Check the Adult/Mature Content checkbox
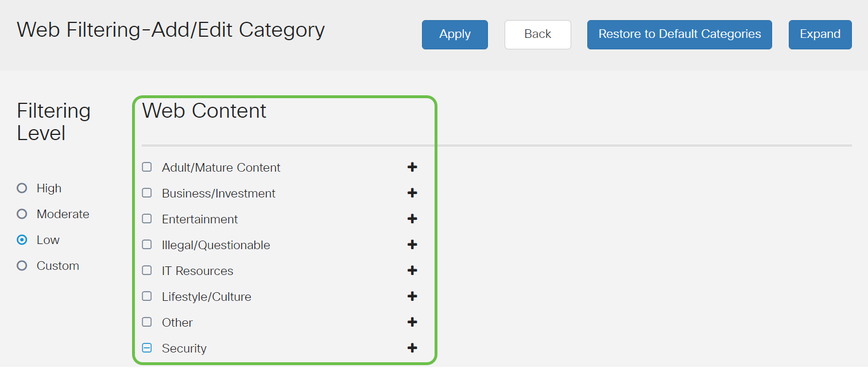Image resolution: width=868 pixels, height=368 pixels. click(147, 167)
